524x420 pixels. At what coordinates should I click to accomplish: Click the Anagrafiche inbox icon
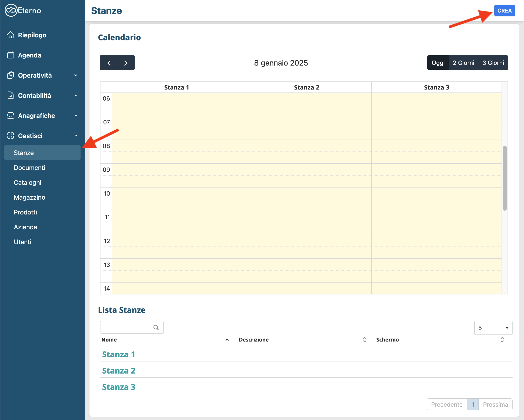point(10,116)
